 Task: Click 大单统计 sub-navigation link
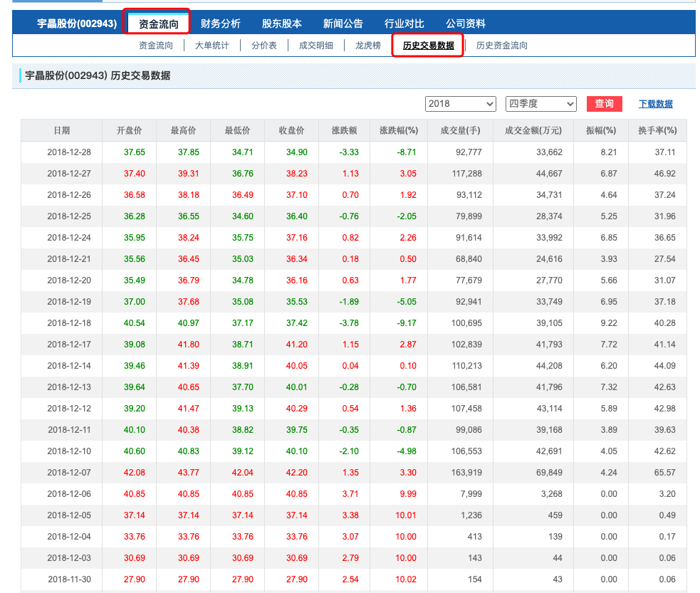(x=211, y=46)
